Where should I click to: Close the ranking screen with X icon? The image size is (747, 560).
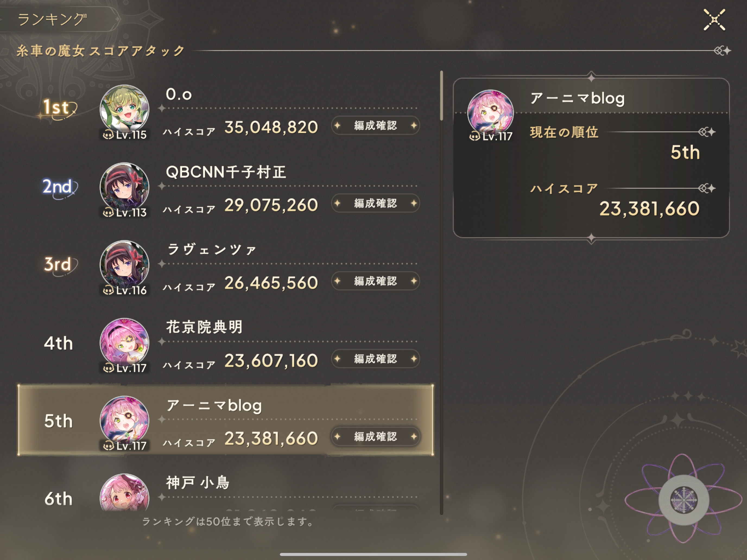click(x=714, y=20)
